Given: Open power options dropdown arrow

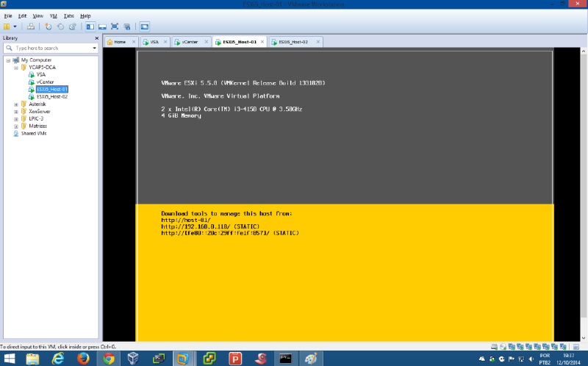Looking at the screenshot, I should [x=15, y=26].
